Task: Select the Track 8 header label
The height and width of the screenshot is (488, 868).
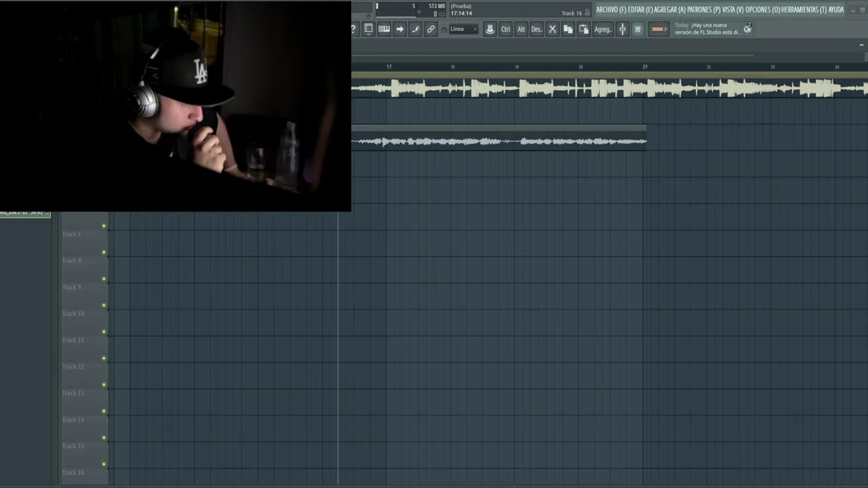Action: pos(72,261)
